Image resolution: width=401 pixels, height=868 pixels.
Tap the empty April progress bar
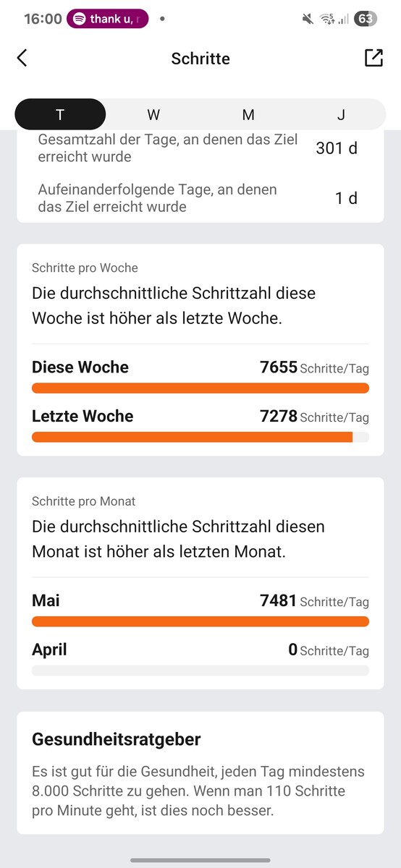[x=200, y=671]
